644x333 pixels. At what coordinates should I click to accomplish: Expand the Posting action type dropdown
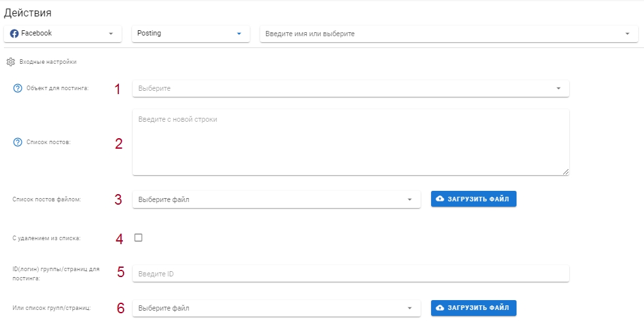click(191, 34)
